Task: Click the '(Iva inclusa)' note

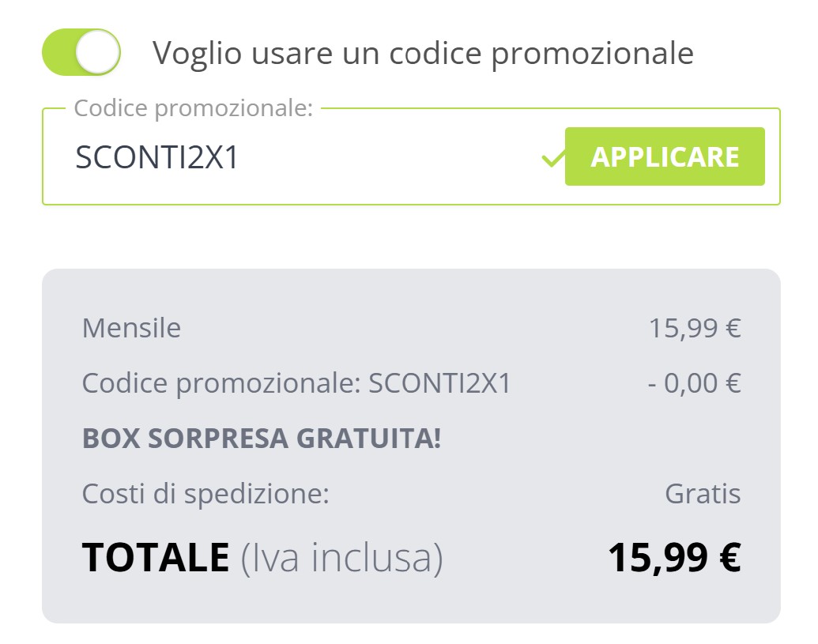Action: pos(341,557)
